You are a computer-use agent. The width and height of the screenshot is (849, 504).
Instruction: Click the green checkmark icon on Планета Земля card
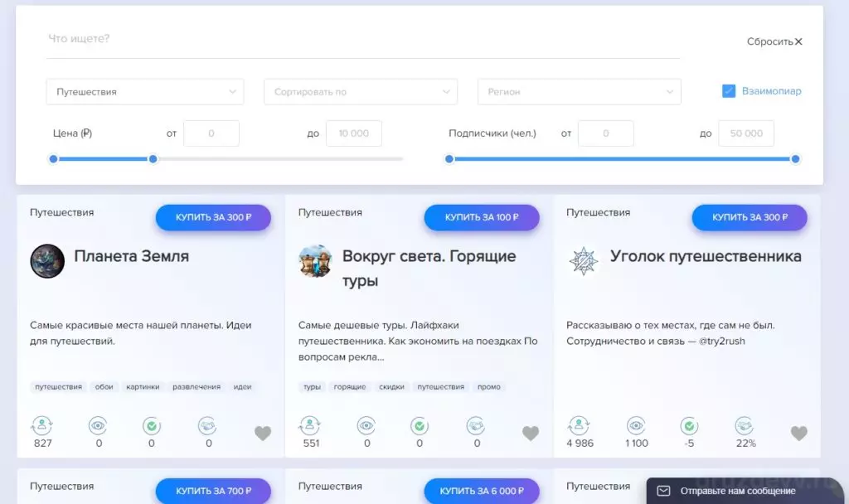pyautogui.click(x=152, y=426)
